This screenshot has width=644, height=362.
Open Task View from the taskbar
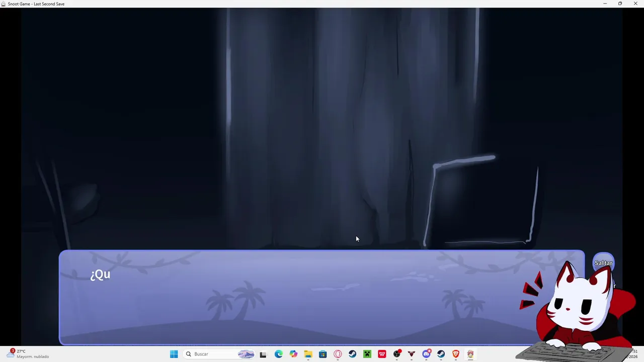(263, 354)
